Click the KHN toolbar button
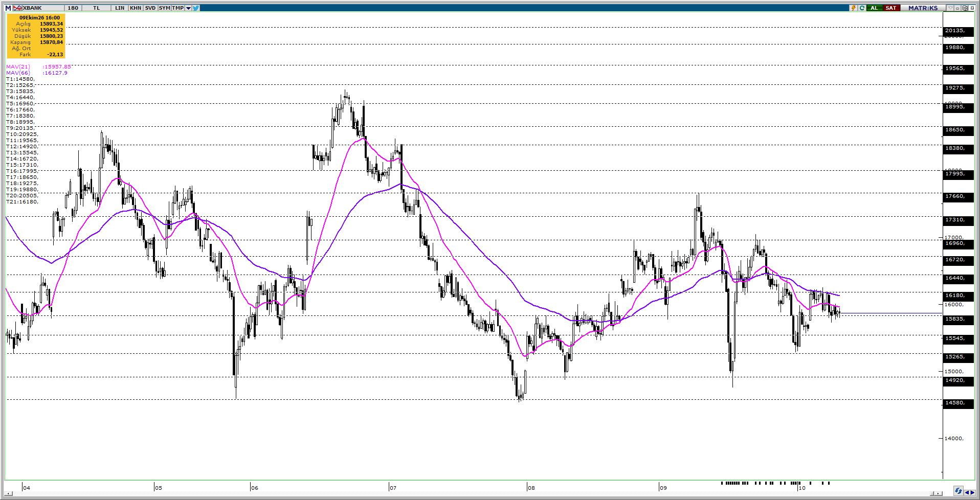980x500 pixels. pyautogui.click(x=136, y=8)
